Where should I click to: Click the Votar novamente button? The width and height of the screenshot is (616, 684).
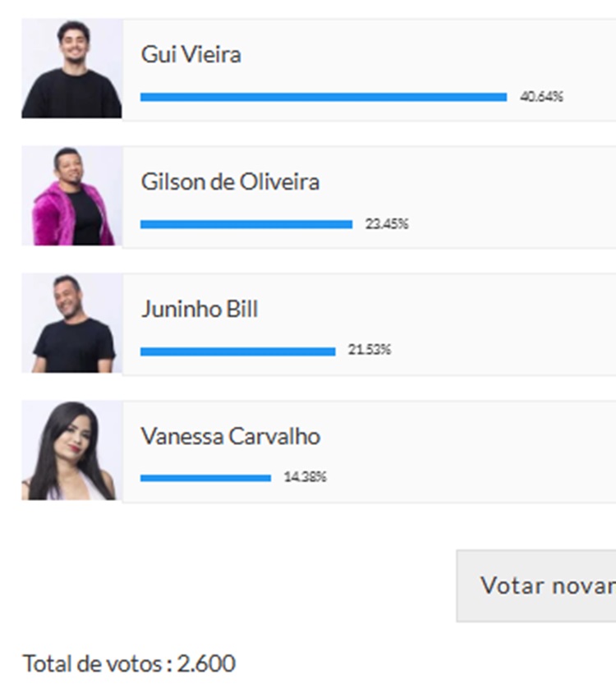(x=536, y=585)
